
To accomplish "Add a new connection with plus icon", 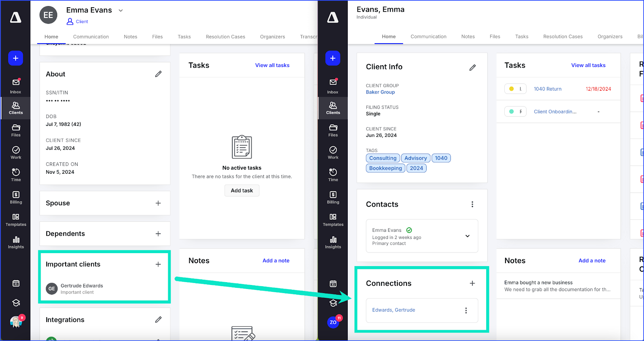I will (472, 283).
